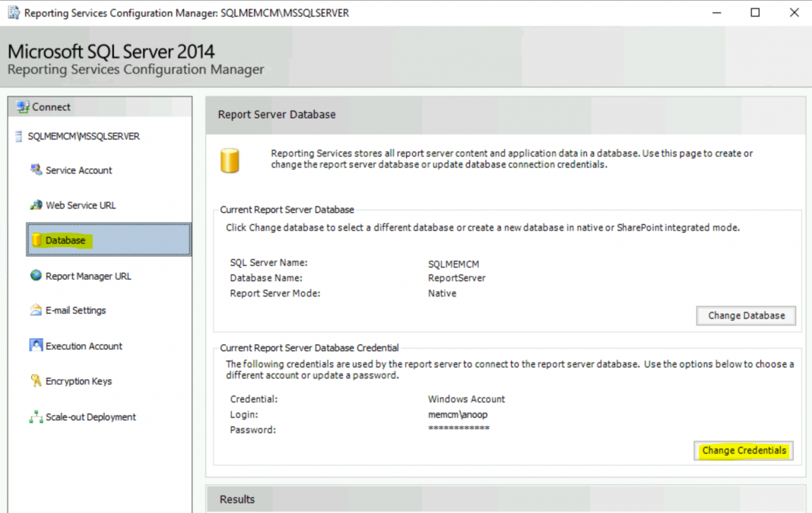
Task: Click the Report Manager URL globe icon
Action: (x=36, y=275)
